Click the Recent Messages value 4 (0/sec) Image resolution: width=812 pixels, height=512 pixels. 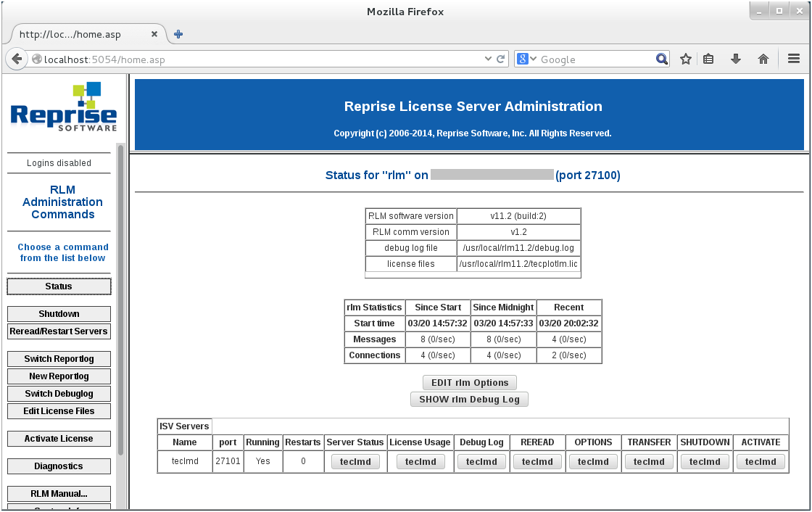tap(568, 339)
